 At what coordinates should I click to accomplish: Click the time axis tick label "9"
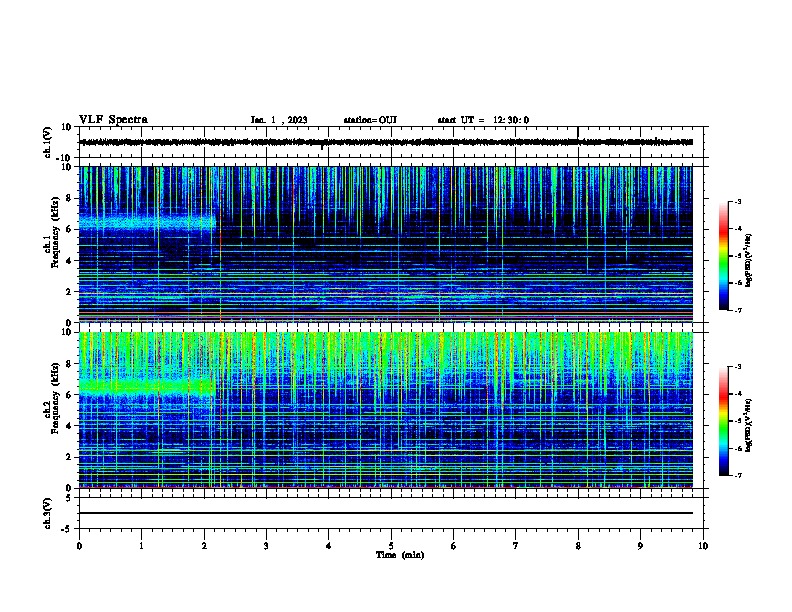click(640, 546)
